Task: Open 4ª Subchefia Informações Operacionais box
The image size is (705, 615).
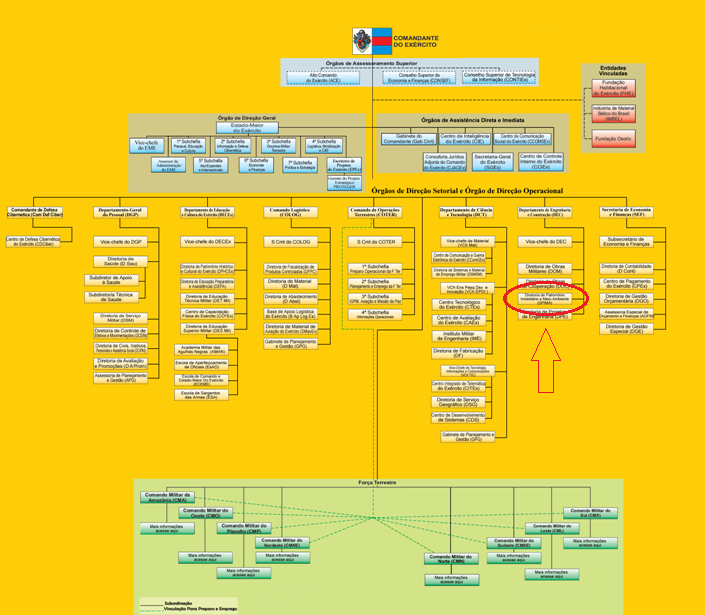Action: click(375, 314)
